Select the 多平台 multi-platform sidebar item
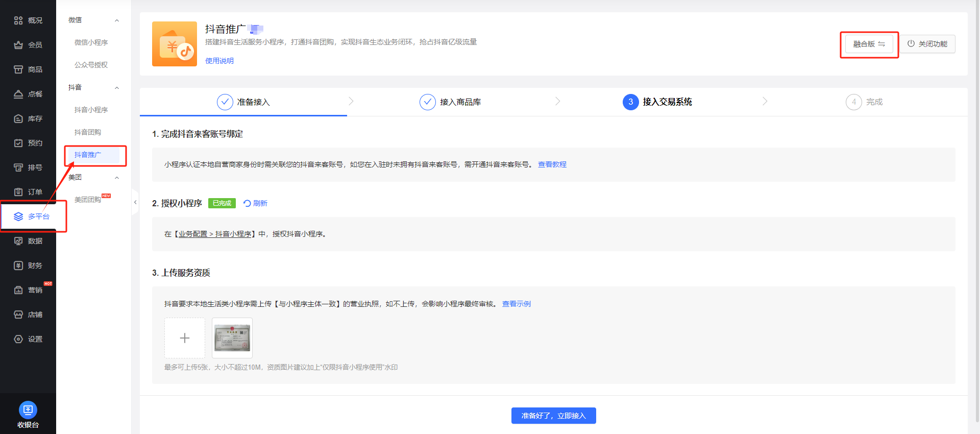 coord(28,216)
